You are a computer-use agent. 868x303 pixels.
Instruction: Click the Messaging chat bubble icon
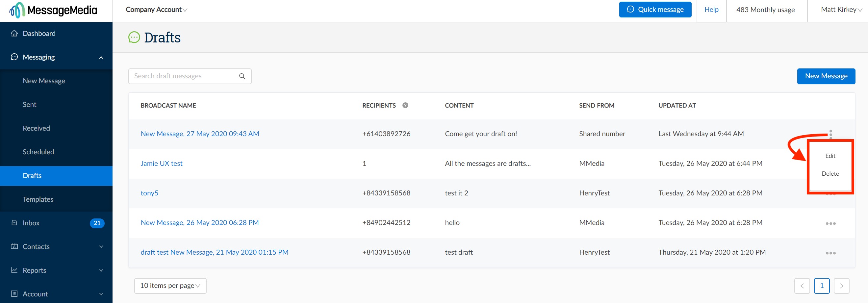(x=14, y=57)
